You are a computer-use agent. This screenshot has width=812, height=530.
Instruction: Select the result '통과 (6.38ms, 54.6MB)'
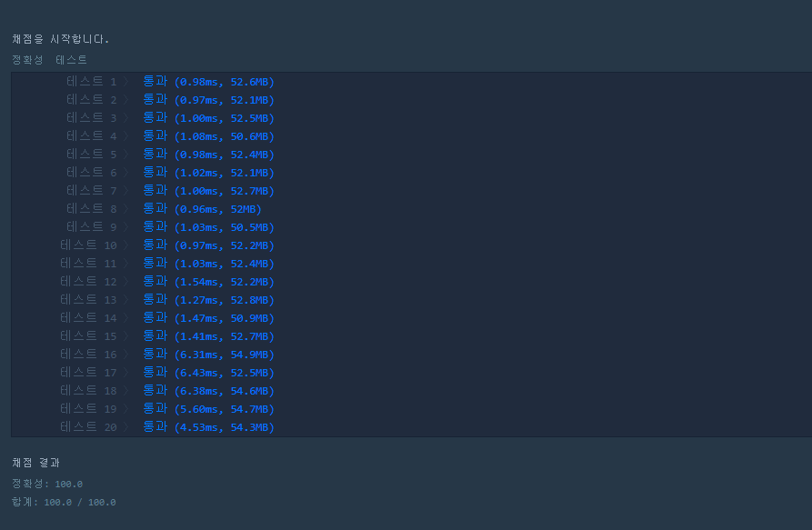pyautogui.click(x=209, y=391)
